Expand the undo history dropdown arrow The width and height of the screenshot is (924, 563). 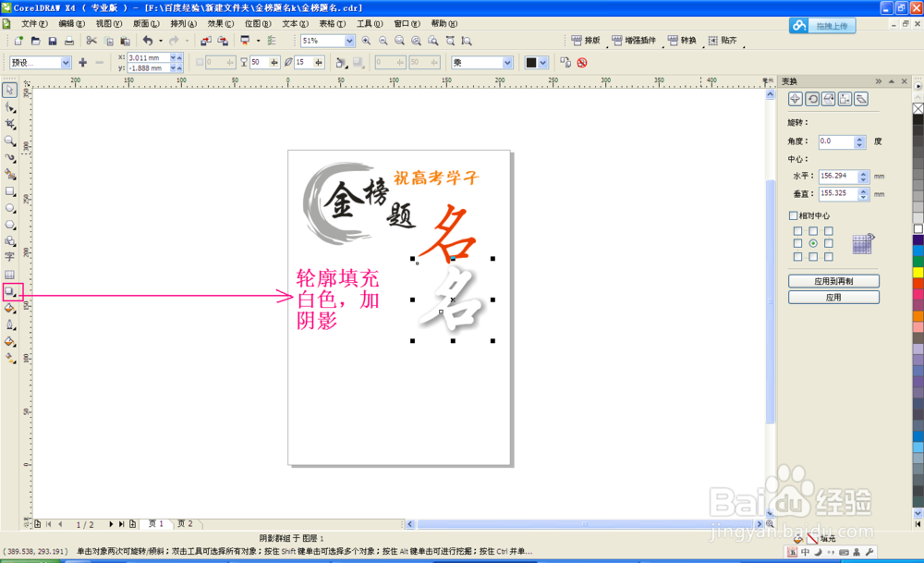(161, 41)
